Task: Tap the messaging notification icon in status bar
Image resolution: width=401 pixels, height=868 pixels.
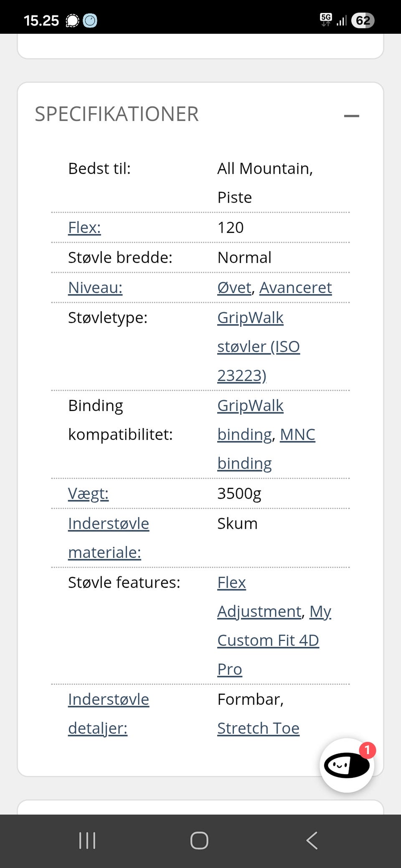Action: point(73,20)
